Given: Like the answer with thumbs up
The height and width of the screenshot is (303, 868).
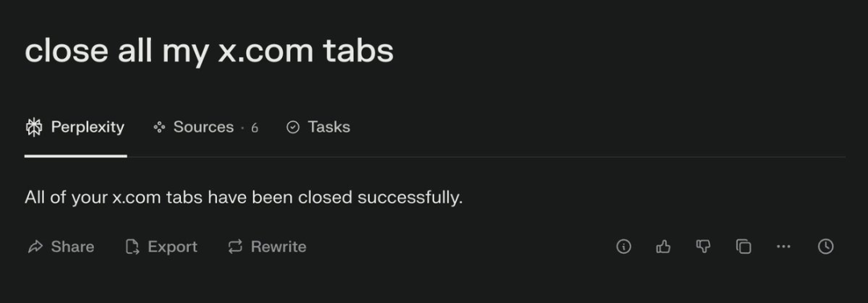Looking at the screenshot, I should [663, 247].
